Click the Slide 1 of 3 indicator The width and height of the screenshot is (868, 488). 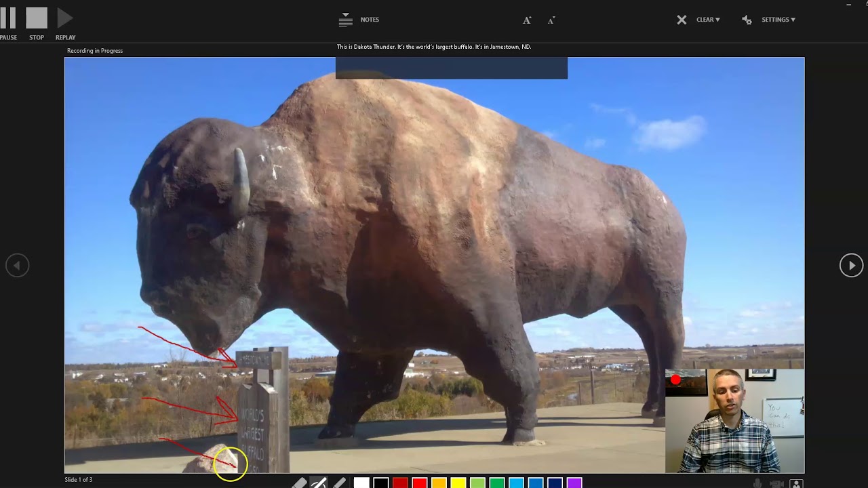pos(79,480)
